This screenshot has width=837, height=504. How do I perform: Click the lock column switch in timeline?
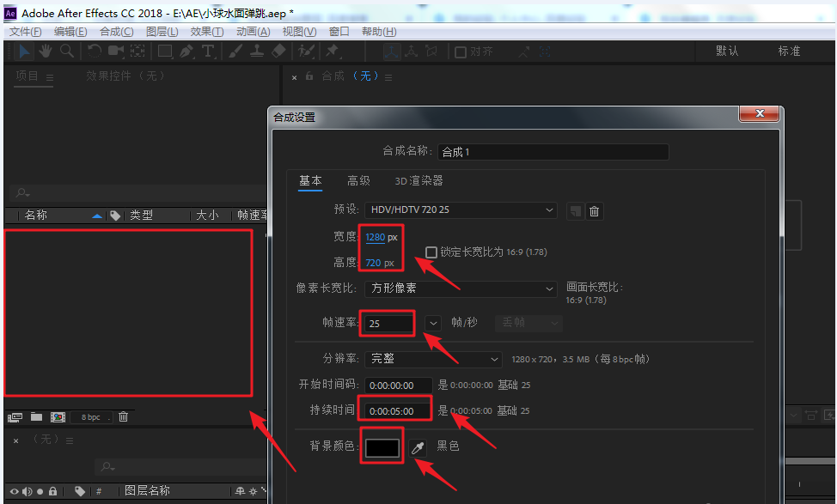(52, 491)
